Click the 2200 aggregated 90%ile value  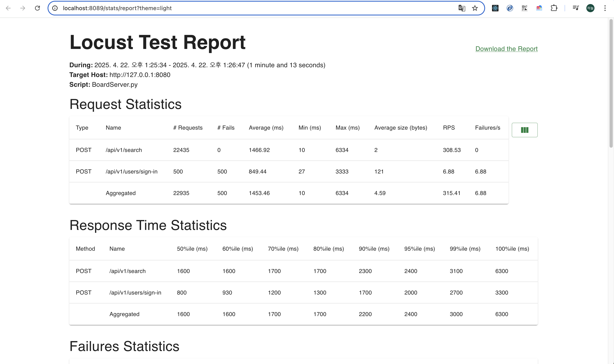pyautogui.click(x=365, y=314)
